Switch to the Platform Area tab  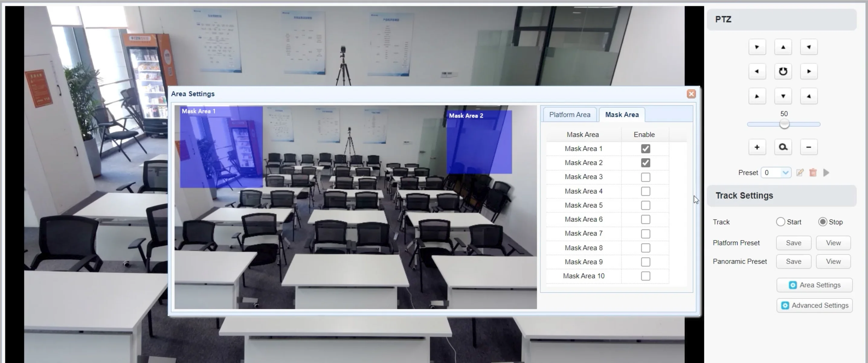pyautogui.click(x=570, y=114)
